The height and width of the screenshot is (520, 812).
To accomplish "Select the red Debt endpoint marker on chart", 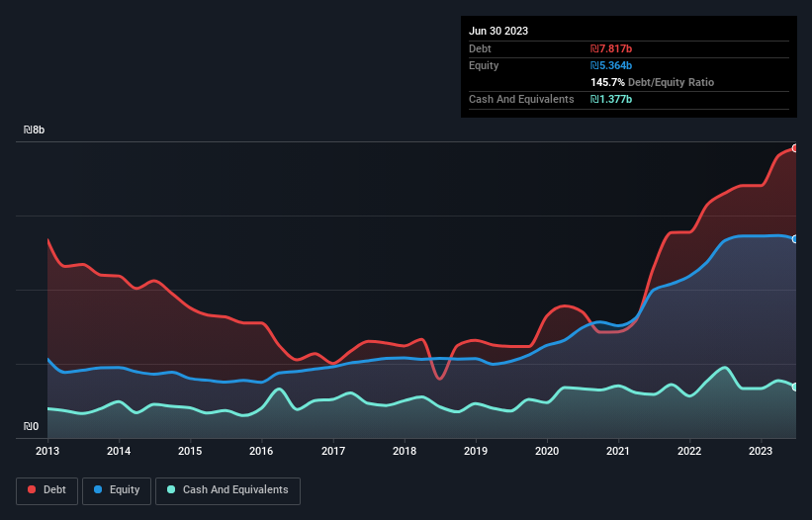I will [795, 148].
